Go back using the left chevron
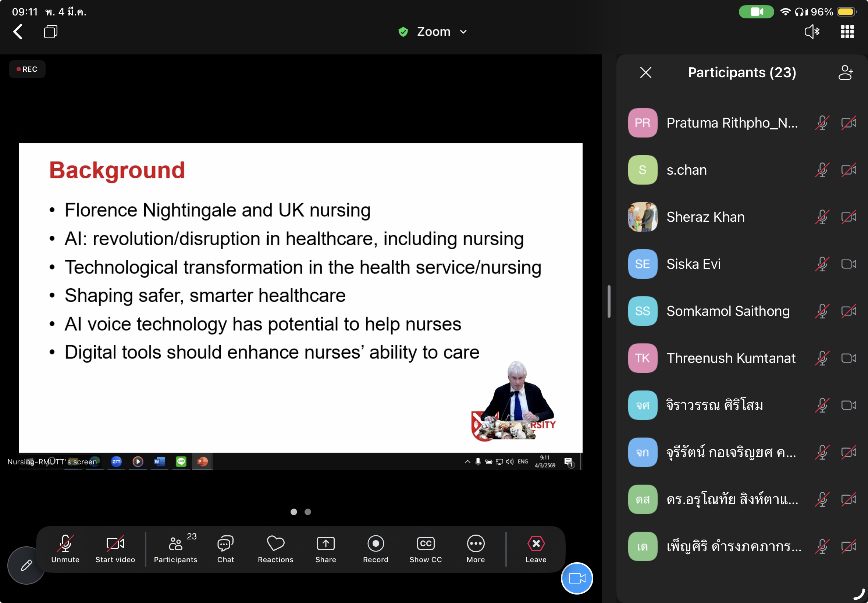Image resolution: width=868 pixels, height=603 pixels. click(x=18, y=32)
